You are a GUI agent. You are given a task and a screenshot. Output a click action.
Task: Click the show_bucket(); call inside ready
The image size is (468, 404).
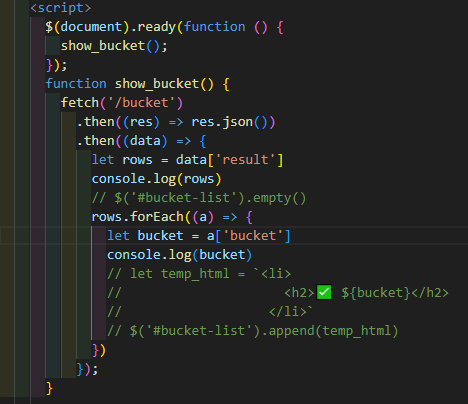coord(114,46)
